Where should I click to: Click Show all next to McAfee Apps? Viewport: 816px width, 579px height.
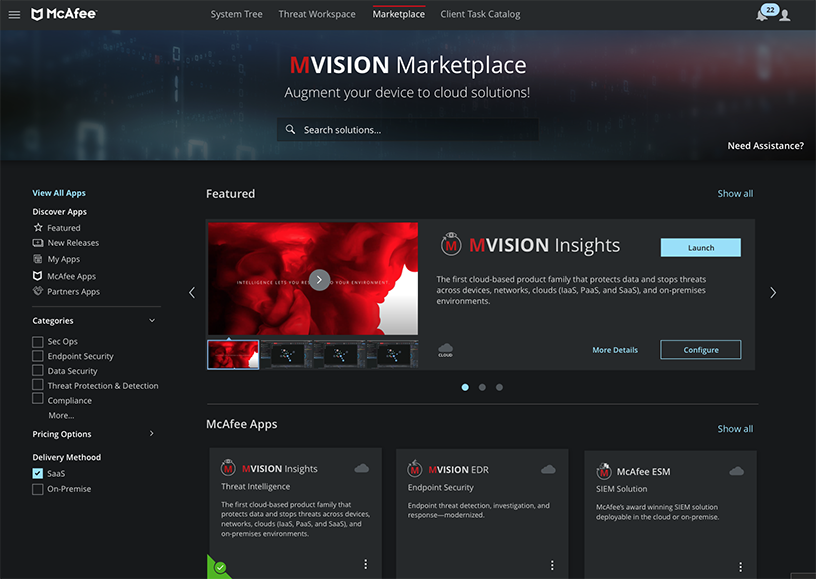coord(735,428)
